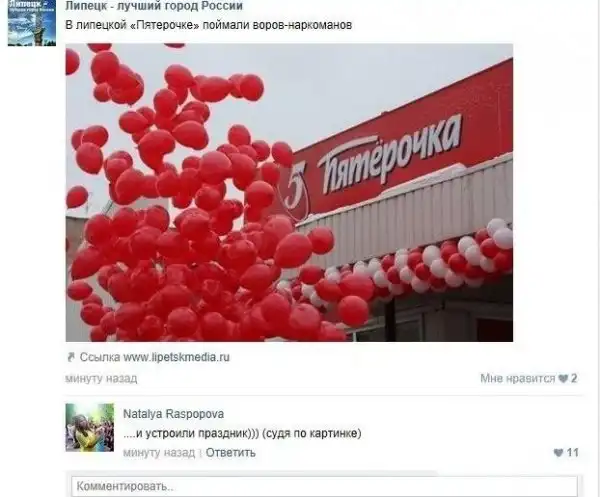Like Natalya's comment with the heart icon
The height and width of the screenshot is (497, 600).
559,453
